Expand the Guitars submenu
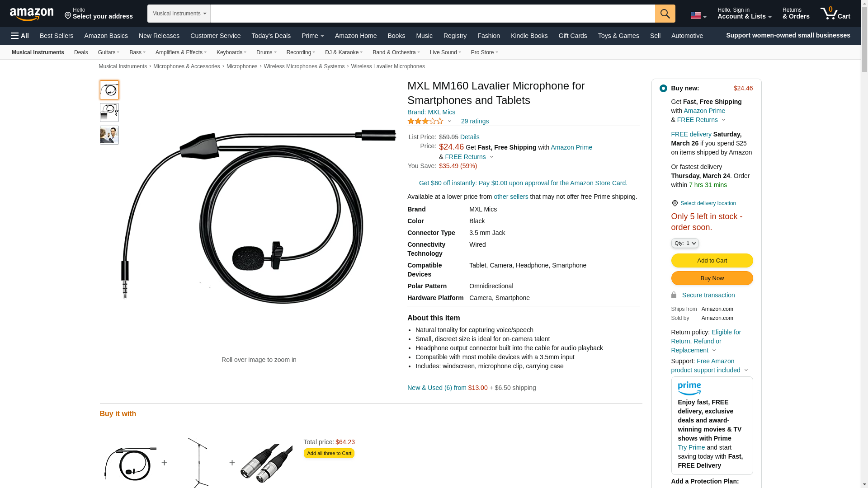Viewport: 868px width, 488px height. click(x=108, y=52)
